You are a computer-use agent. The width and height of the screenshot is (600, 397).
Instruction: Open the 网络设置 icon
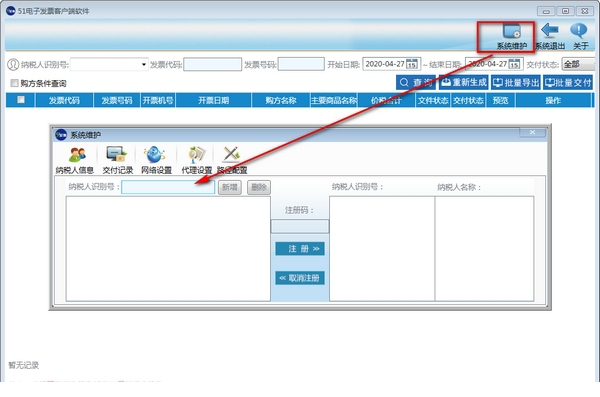pyautogui.click(x=155, y=154)
